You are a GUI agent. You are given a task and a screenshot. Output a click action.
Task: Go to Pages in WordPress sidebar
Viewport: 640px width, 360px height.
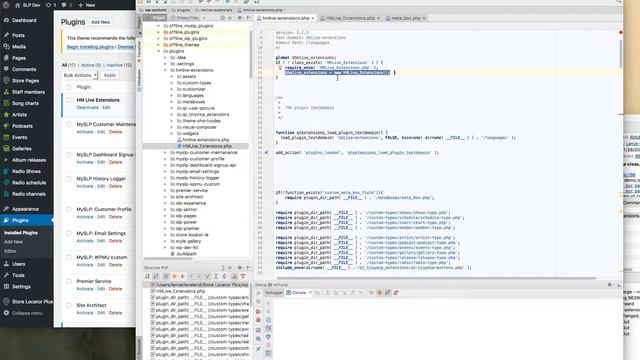coord(19,58)
